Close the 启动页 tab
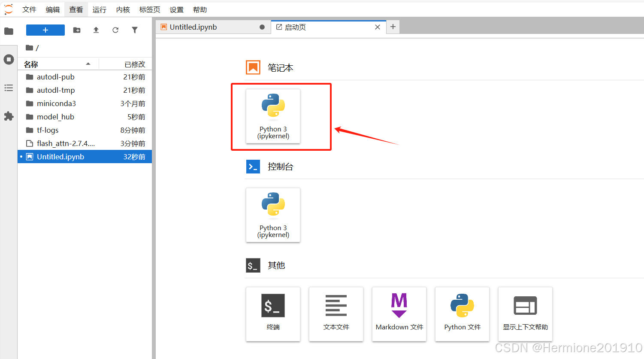Screen dimensions: 644x359 point(378,27)
